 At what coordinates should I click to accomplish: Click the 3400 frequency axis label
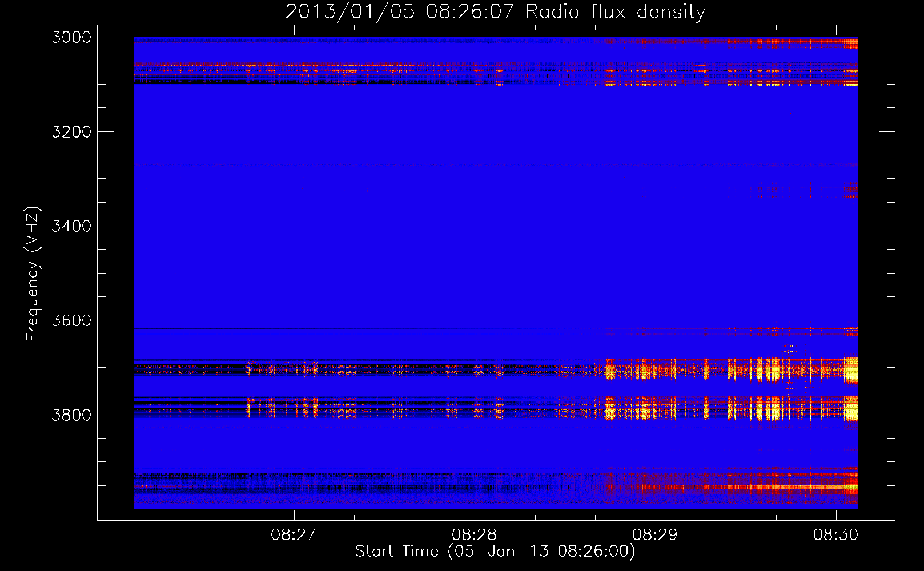point(71,226)
